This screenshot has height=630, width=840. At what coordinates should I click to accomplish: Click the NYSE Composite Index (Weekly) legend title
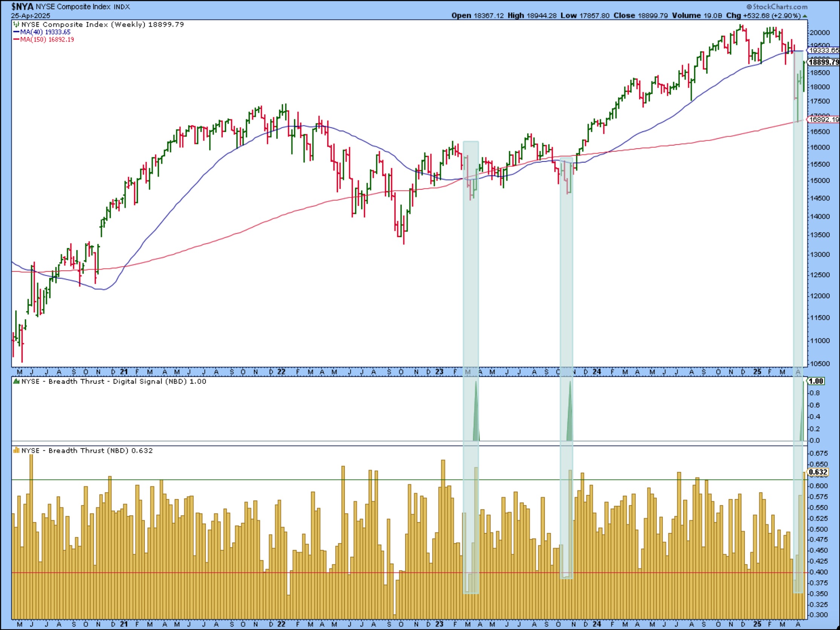coord(84,25)
